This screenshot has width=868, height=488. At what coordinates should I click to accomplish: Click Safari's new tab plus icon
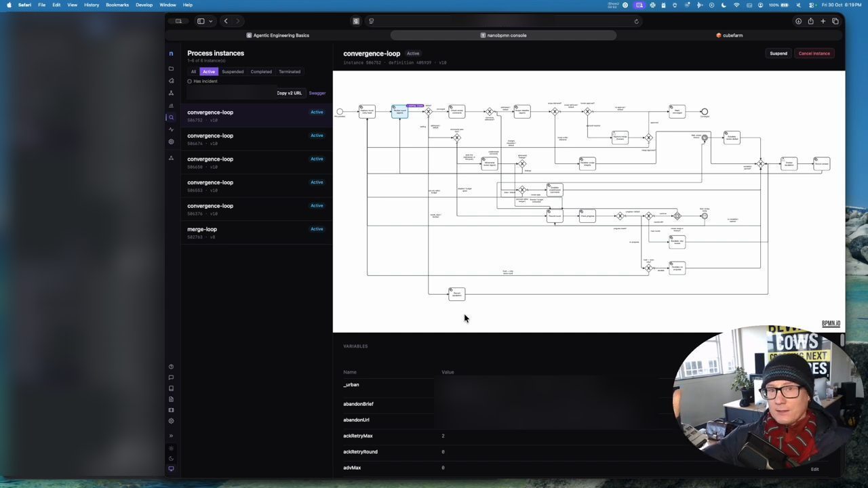[823, 21]
